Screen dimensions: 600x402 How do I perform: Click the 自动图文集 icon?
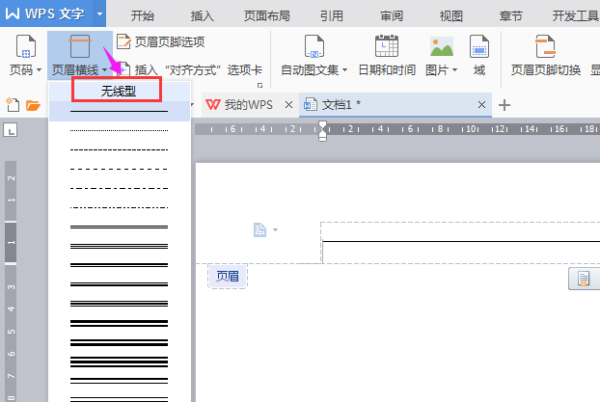point(314,47)
